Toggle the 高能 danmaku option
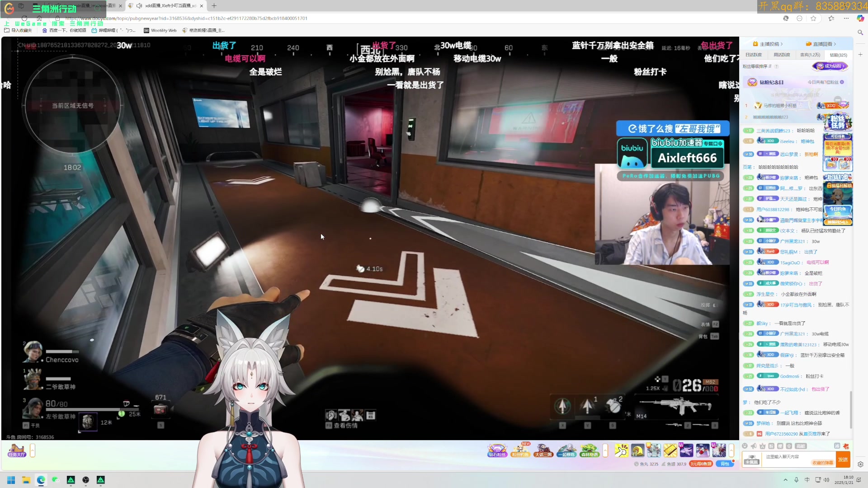The height and width of the screenshot is (488, 868). coord(801,446)
